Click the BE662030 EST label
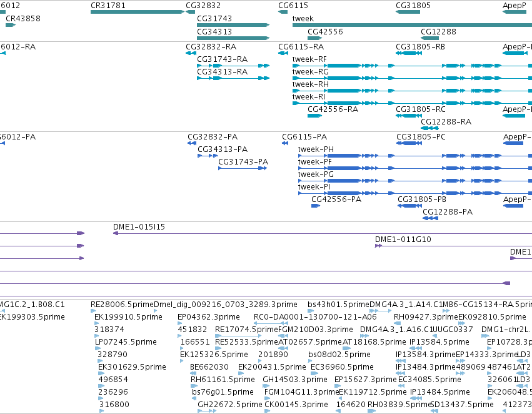532x414 pixels. click(x=209, y=367)
